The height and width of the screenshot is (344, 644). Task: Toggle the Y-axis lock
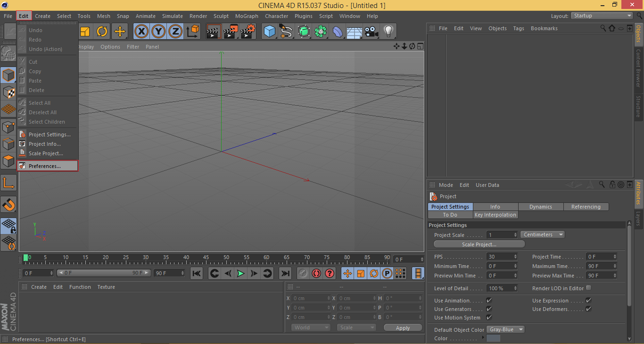[x=159, y=32]
